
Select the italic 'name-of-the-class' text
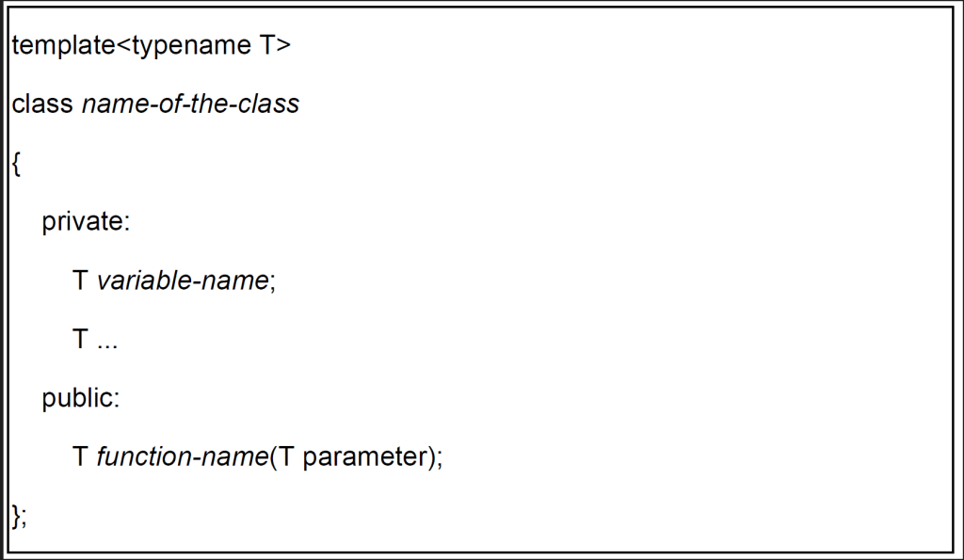coord(190,104)
